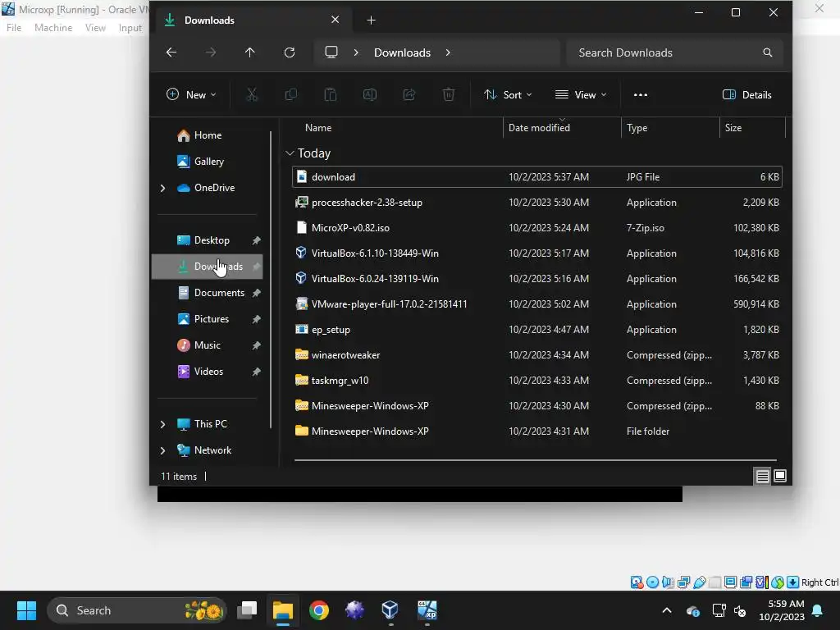
Task: Show hidden tray icons chevron
Action: click(666, 610)
